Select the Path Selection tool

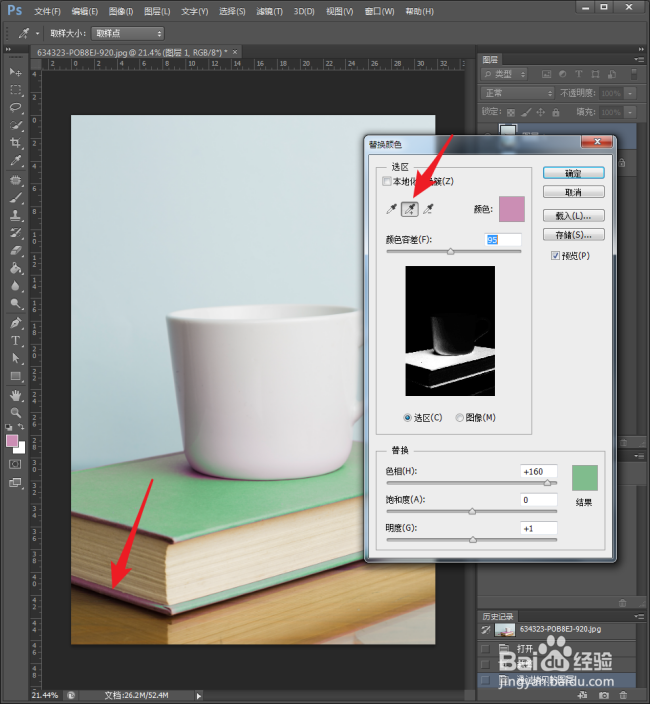[16, 358]
